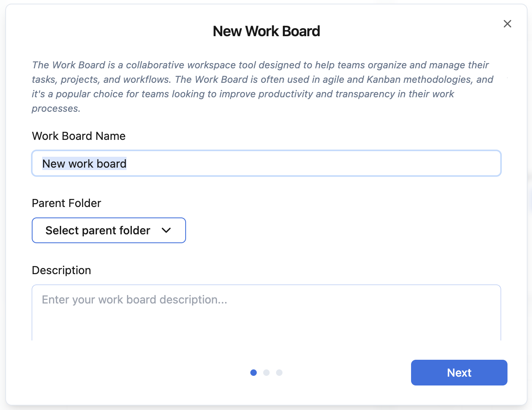532x410 pixels.
Task: Click the italic Work Board intro paragraph
Action: tap(261, 86)
